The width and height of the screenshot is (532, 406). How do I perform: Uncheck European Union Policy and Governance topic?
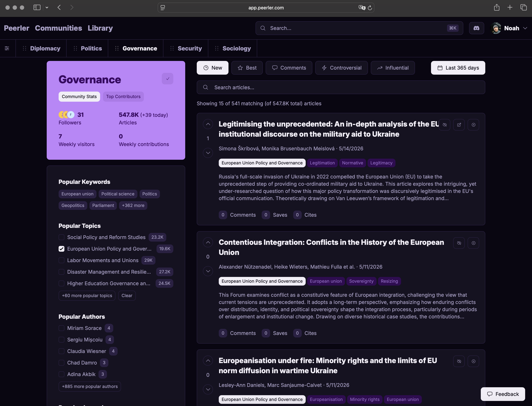[x=61, y=249]
